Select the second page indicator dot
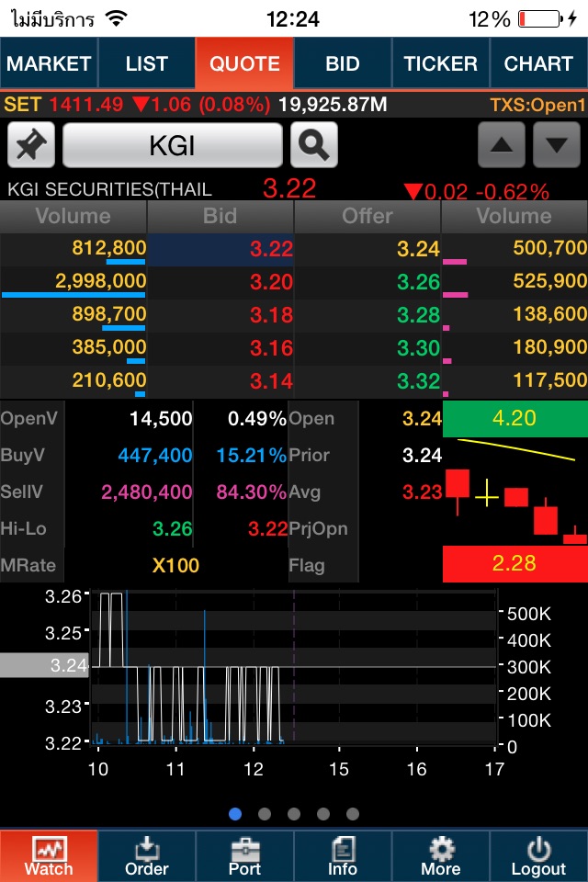Screen dimensions: 588x882 coord(265,814)
